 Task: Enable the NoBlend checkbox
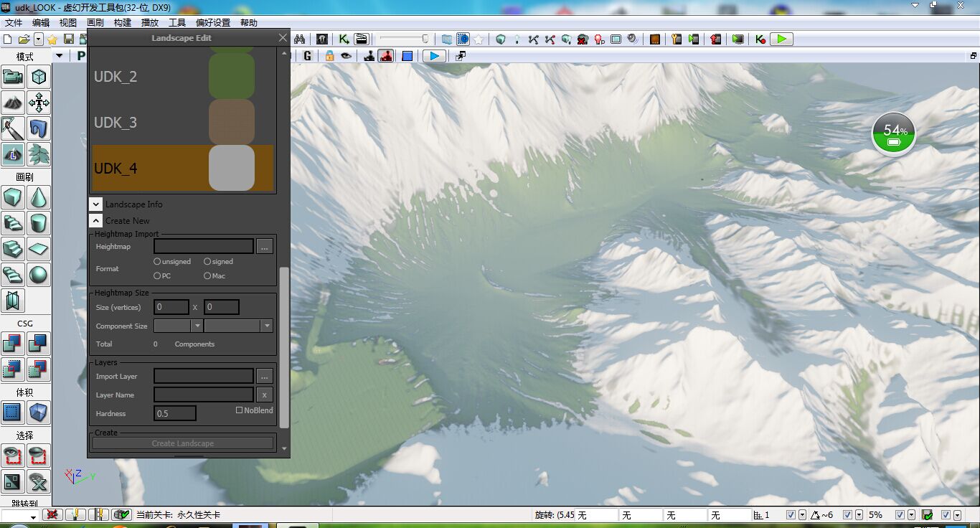(x=240, y=410)
